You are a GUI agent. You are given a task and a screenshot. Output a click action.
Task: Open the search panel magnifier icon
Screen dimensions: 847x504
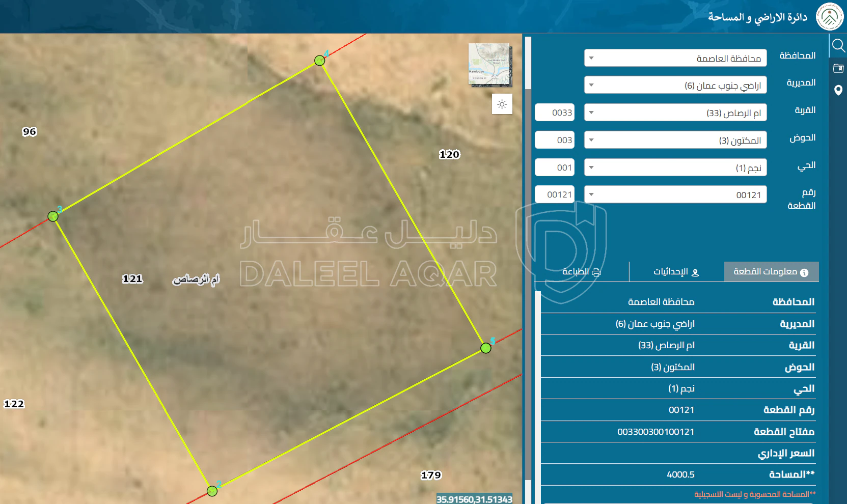pos(838,46)
